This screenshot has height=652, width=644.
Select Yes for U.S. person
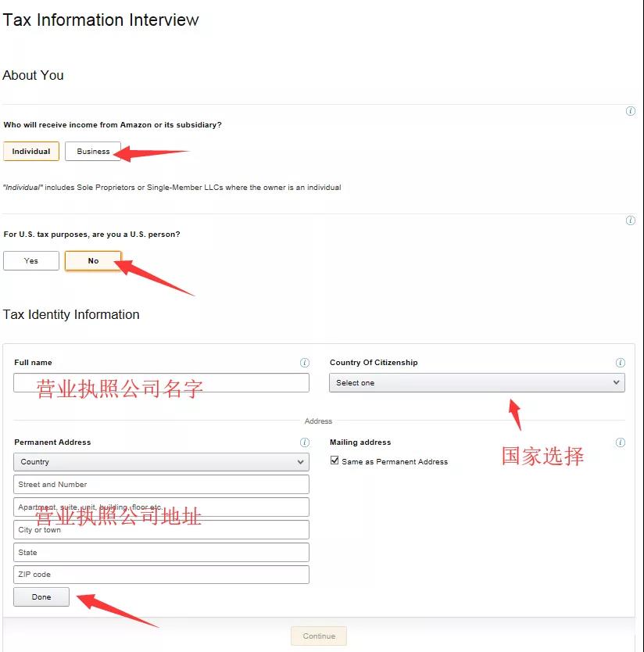(x=31, y=261)
